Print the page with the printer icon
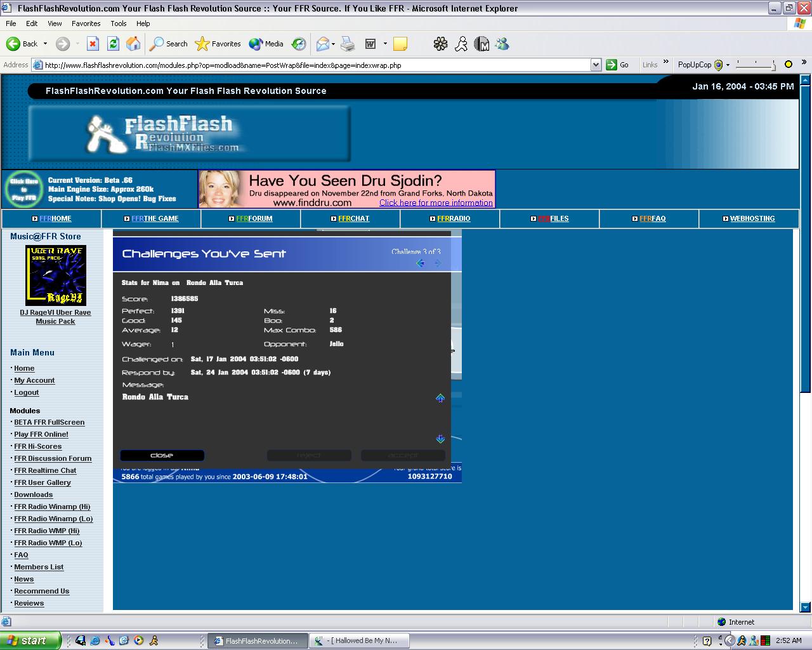Image resolution: width=812 pixels, height=650 pixels. point(348,44)
